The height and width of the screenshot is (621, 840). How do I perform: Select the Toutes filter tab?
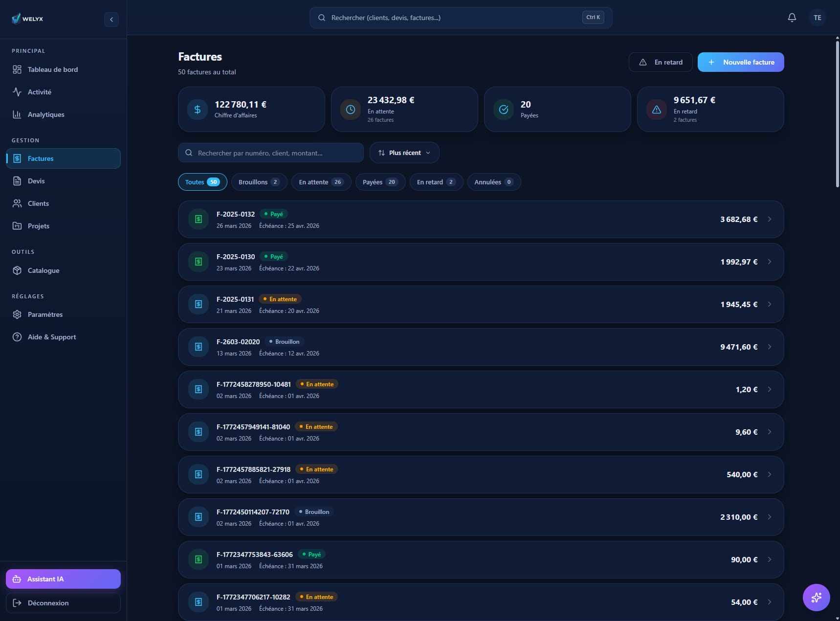(x=202, y=182)
